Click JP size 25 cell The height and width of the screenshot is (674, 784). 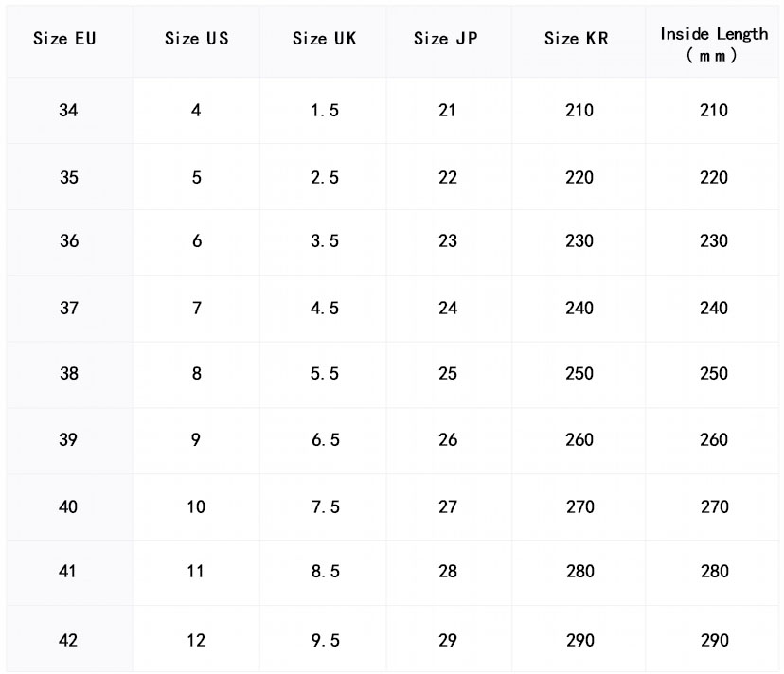coord(447,373)
